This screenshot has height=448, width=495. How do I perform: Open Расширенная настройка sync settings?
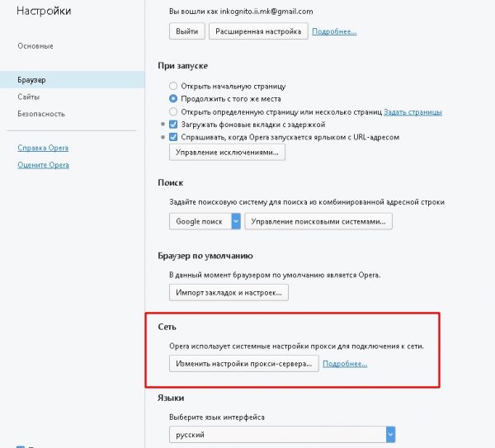coord(258,31)
